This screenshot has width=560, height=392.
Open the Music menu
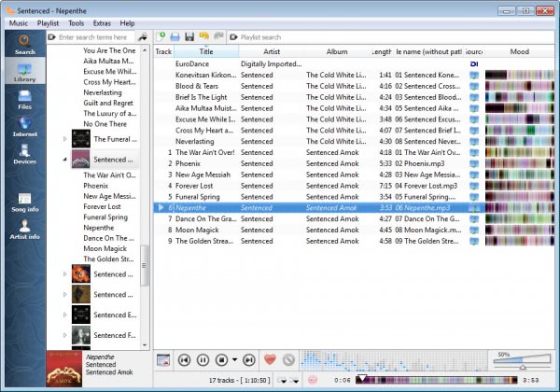click(19, 23)
